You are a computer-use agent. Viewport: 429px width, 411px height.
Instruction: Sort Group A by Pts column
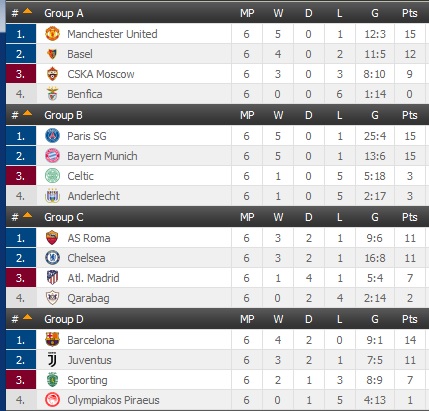point(410,13)
